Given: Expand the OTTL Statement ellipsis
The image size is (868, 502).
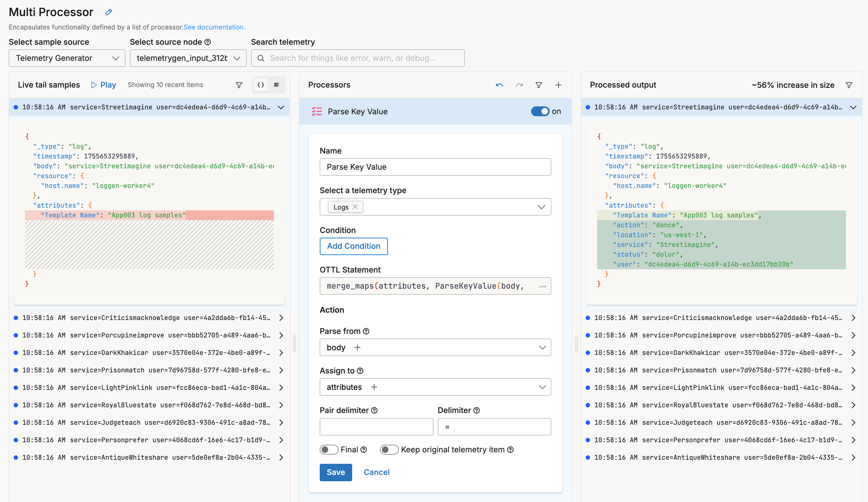Looking at the screenshot, I should coord(543,286).
